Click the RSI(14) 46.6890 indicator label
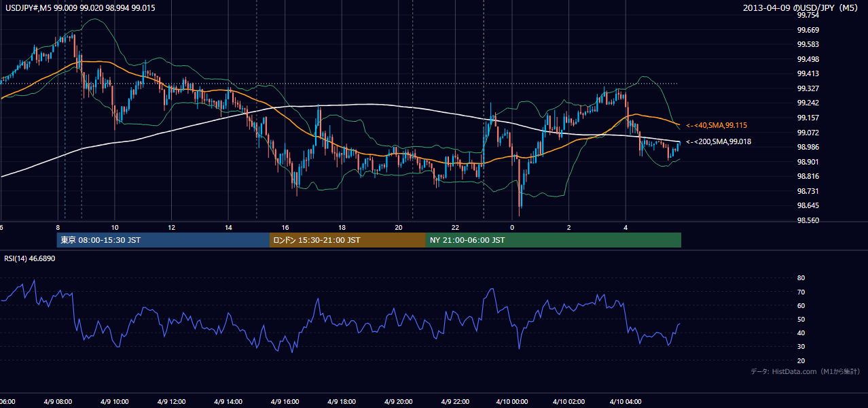868x408 pixels. tap(30, 259)
